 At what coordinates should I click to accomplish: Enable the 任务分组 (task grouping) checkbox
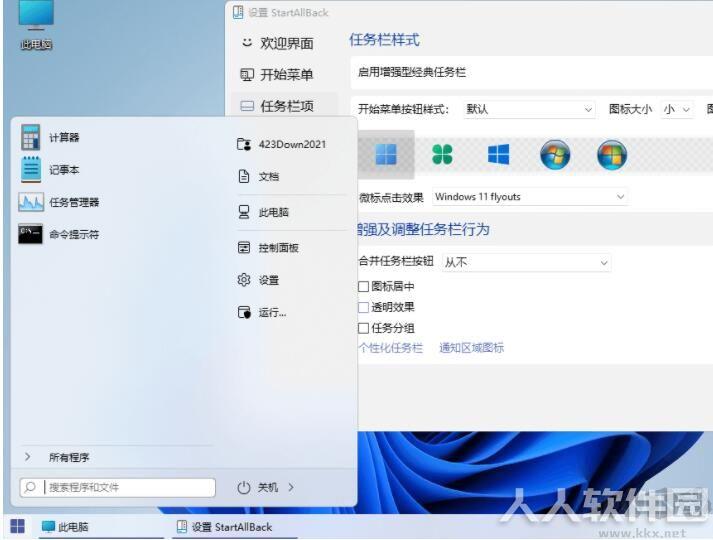tap(363, 328)
